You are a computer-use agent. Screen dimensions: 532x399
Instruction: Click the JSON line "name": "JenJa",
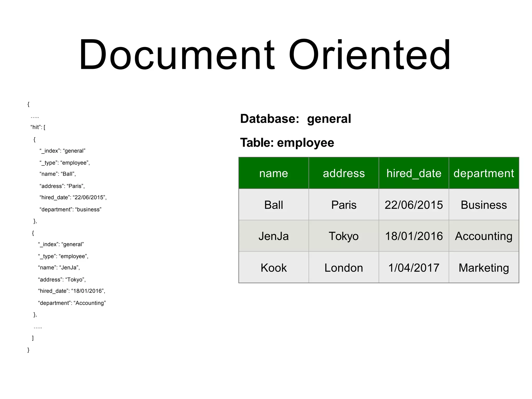pyautogui.click(x=59, y=268)
